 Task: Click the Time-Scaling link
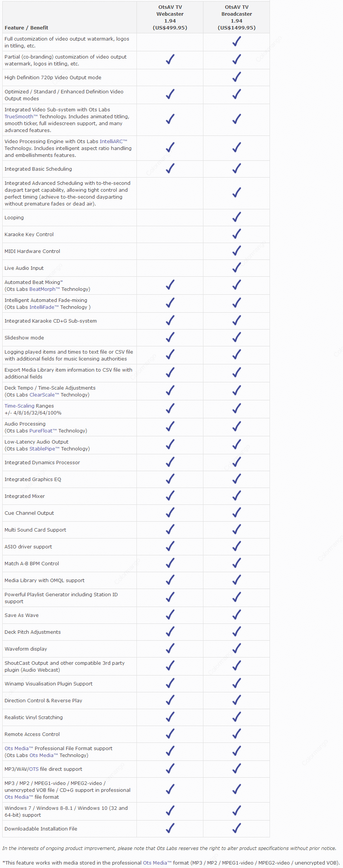pyautogui.click(x=20, y=406)
